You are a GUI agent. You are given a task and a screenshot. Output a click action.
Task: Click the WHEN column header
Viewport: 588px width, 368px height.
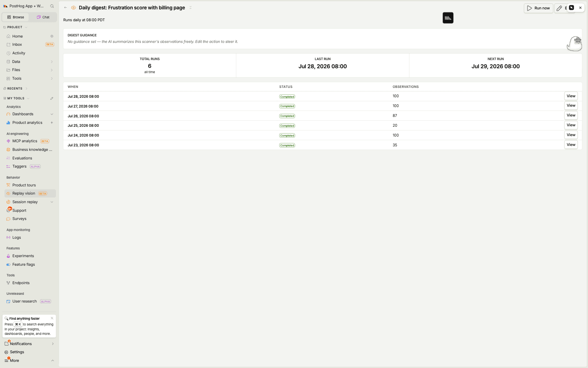pyautogui.click(x=73, y=87)
